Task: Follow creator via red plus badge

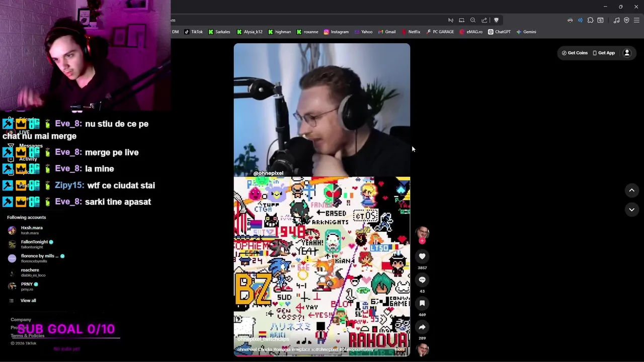Action: click(x=422, y=241)
